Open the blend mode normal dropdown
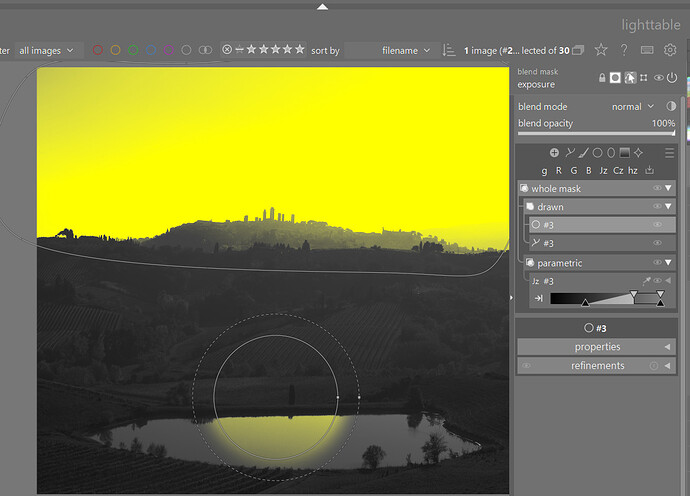Screen dimensions: 690x496 pyautogui.click(x=632, y=107)
